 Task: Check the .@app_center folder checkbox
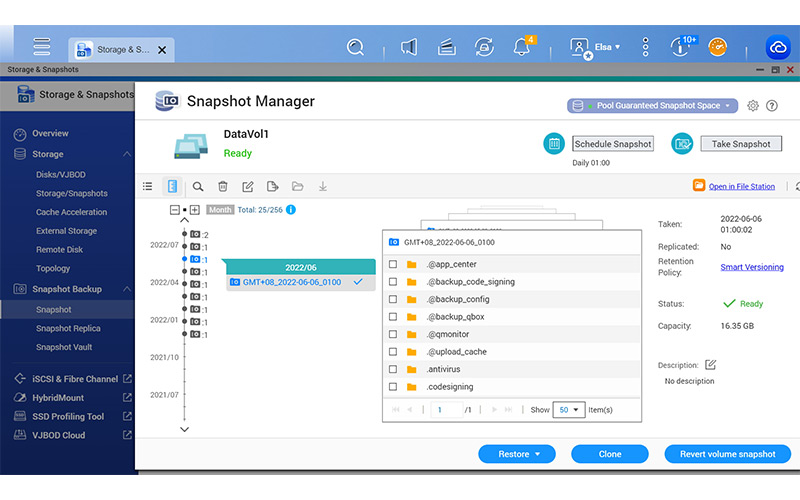coord(393,264)
